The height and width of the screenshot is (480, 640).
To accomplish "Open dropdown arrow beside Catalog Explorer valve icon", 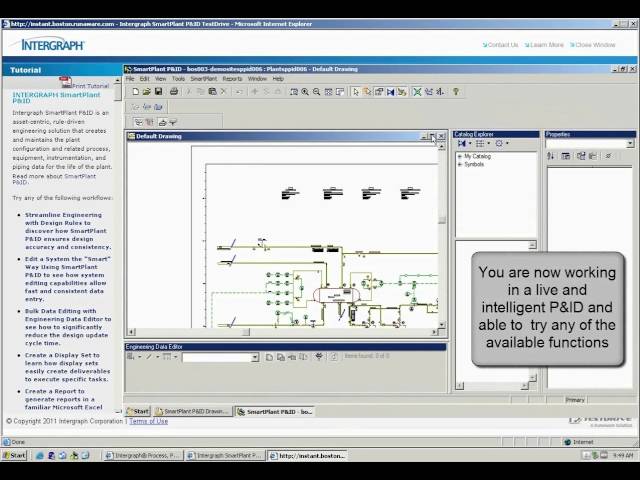I will [x=470, y=143].
